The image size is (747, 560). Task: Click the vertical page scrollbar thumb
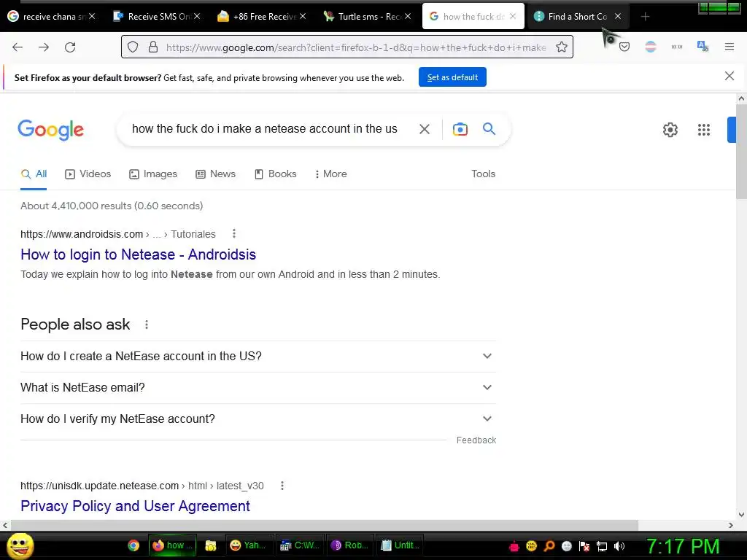741,152
